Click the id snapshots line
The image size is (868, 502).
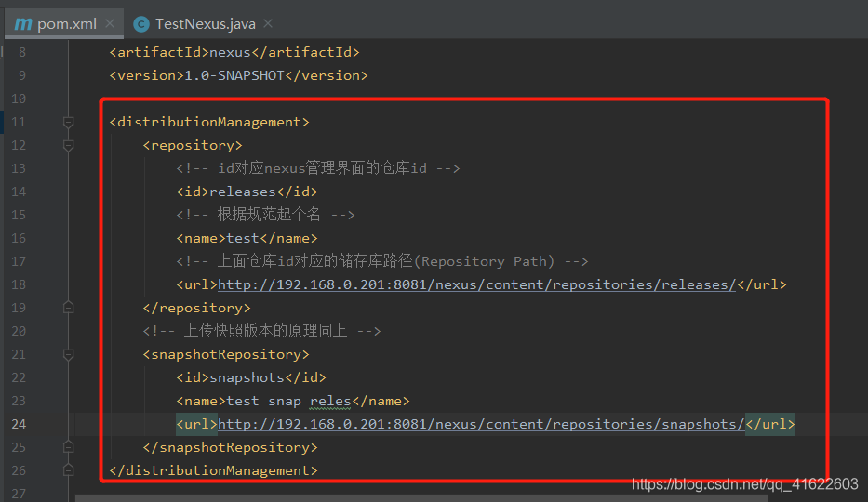tap(251, 377)
